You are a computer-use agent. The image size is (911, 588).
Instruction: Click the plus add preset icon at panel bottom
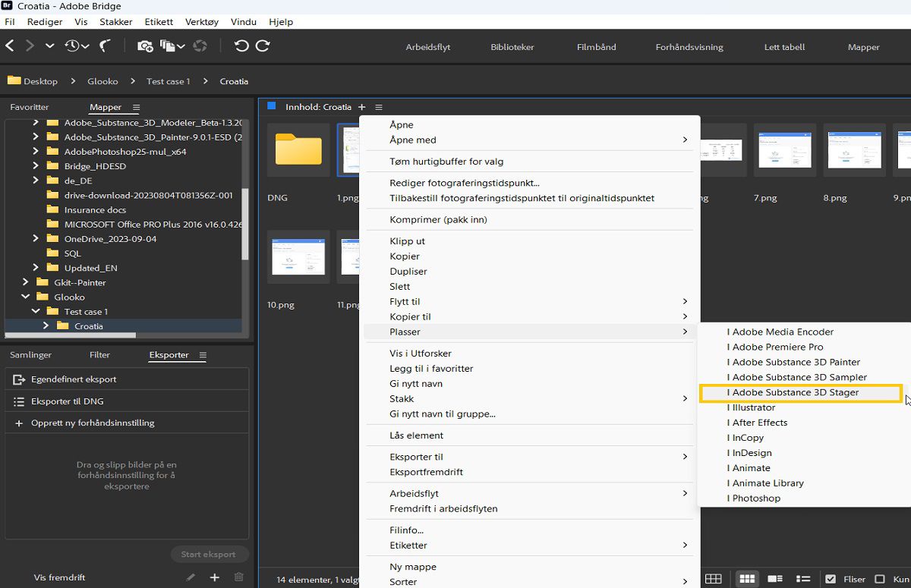coord(215,577)
